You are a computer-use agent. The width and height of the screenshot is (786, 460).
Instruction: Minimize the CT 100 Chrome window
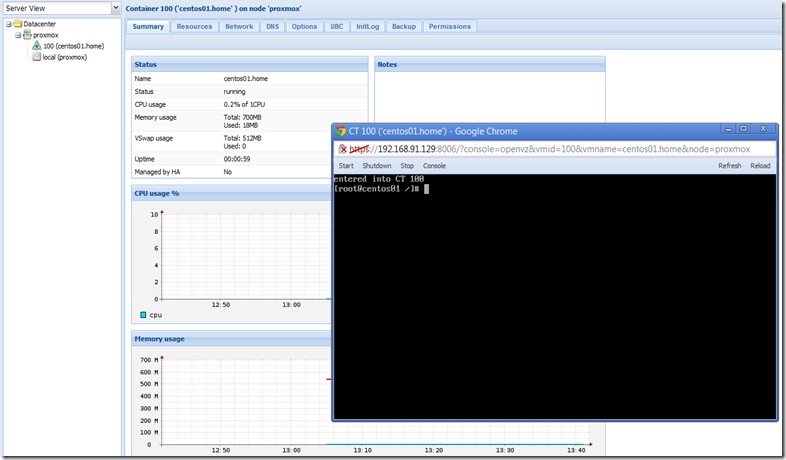coord(729,129)
